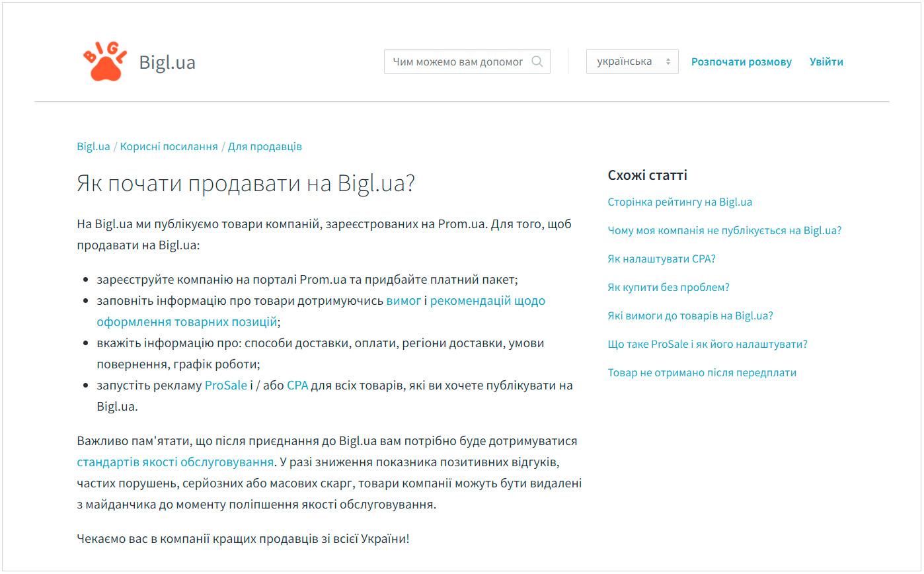Open Як налаштувати CPA? article
The height and width of the screenshot is (574, 924).
(662, 259)
